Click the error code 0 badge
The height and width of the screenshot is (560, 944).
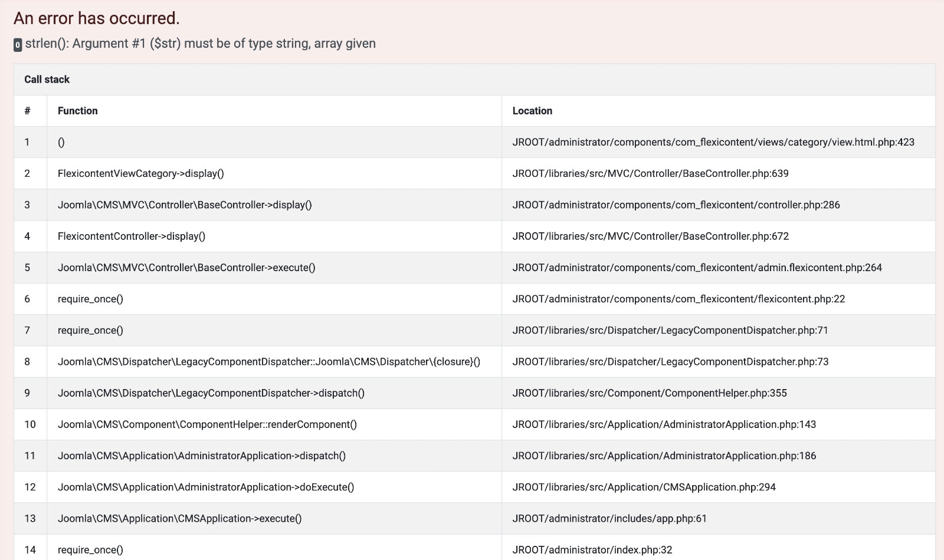[x=18, y=45]
